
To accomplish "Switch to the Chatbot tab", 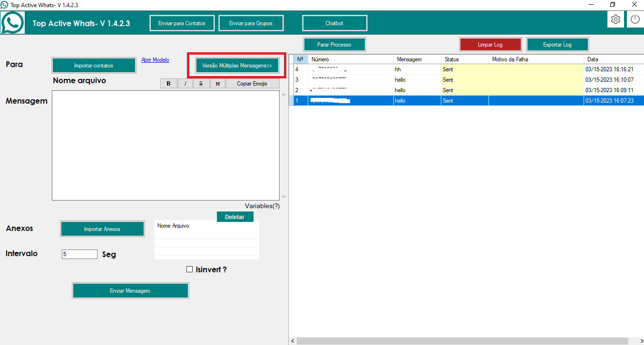I will coord(334,23).
